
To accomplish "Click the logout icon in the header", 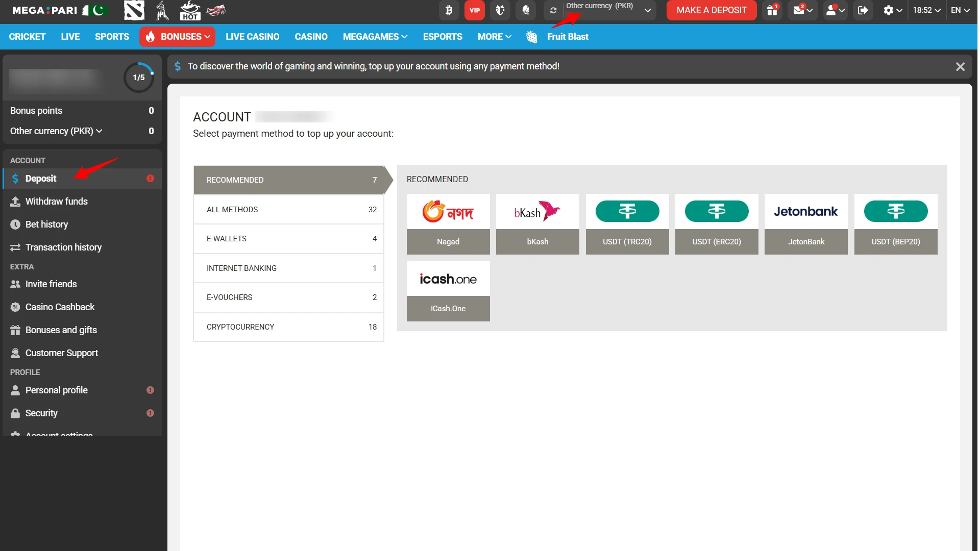I will [x=863, y=10].
